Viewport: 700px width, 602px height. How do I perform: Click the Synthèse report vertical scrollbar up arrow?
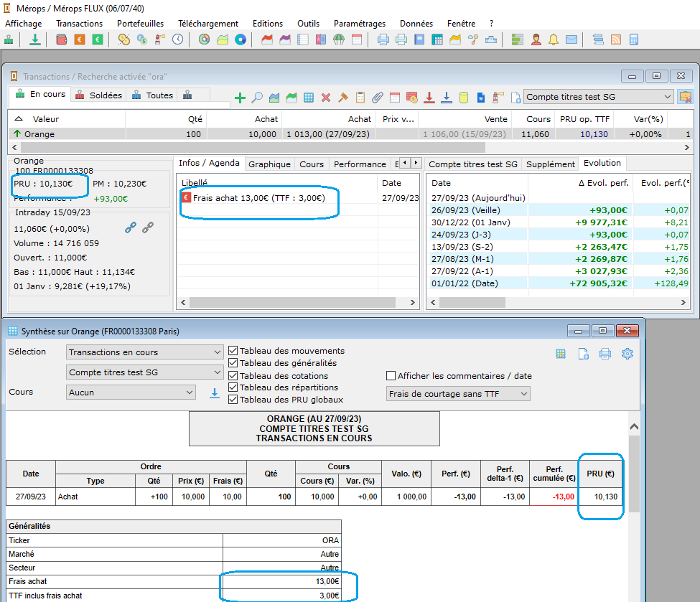click(x=634, y=427)
